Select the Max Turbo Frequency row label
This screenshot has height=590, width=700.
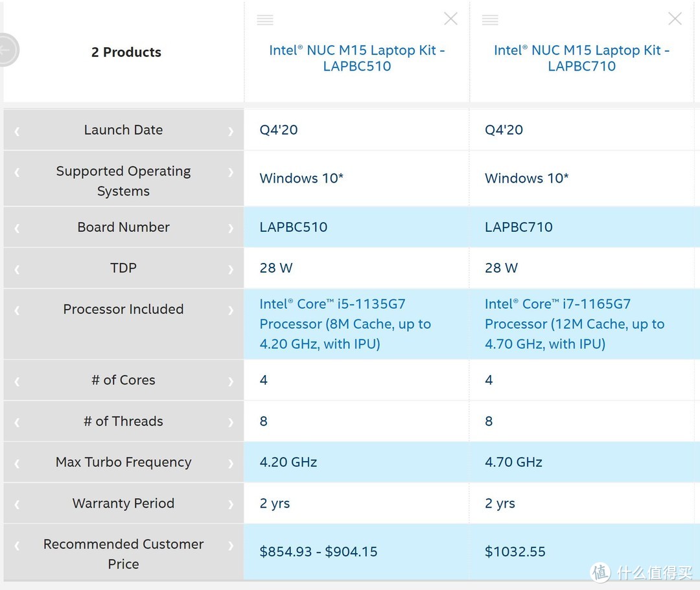(x=123, y=462)
